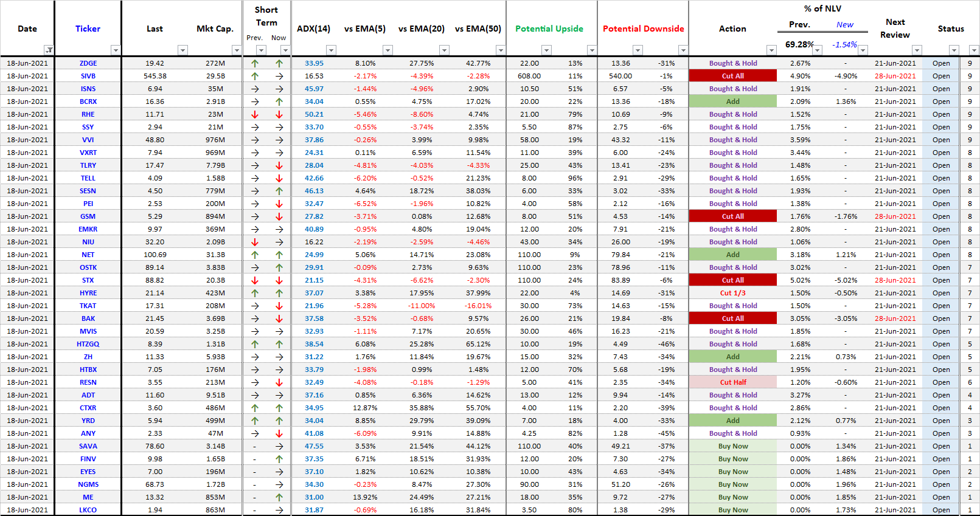Image resolution: width=980 pixels, height=516 pixels.
Task: Select GSM row's red down arrow under Now
Action: (x=279, y=216)
